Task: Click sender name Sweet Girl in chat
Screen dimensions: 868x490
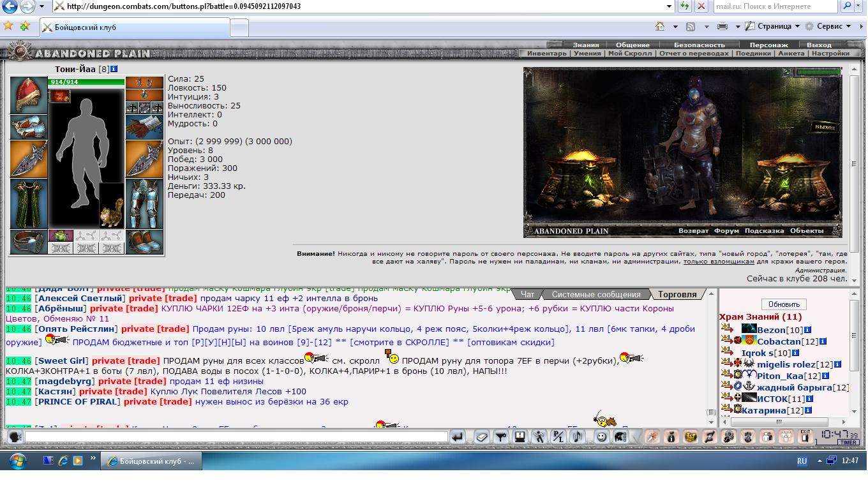Action: coord(62,360)
